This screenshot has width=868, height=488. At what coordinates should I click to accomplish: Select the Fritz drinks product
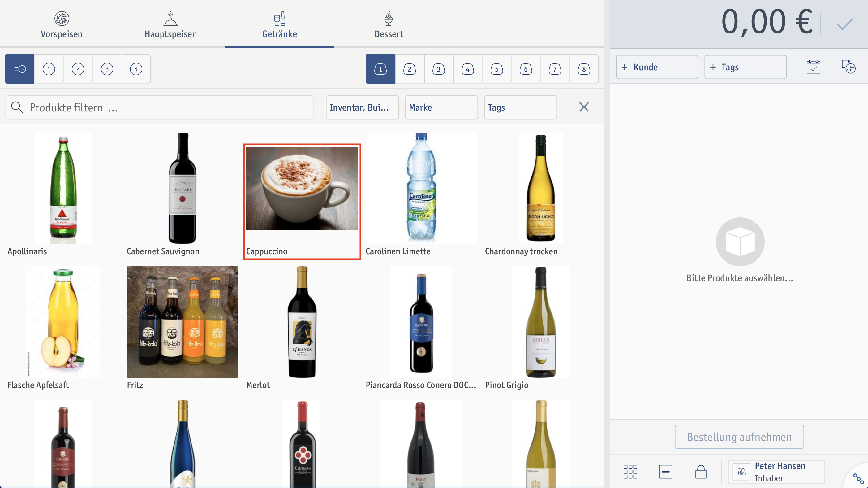click(x=182, y=328)
